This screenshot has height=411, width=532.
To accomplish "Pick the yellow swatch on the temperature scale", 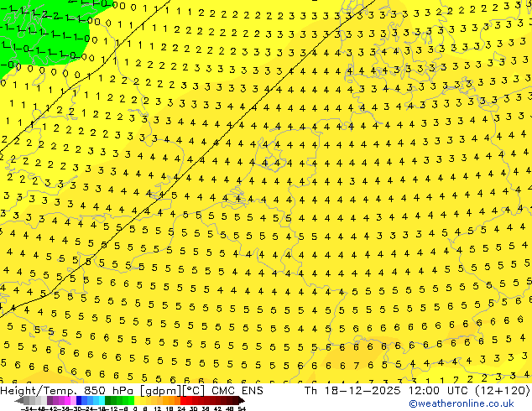I will [x=137, y=400].
